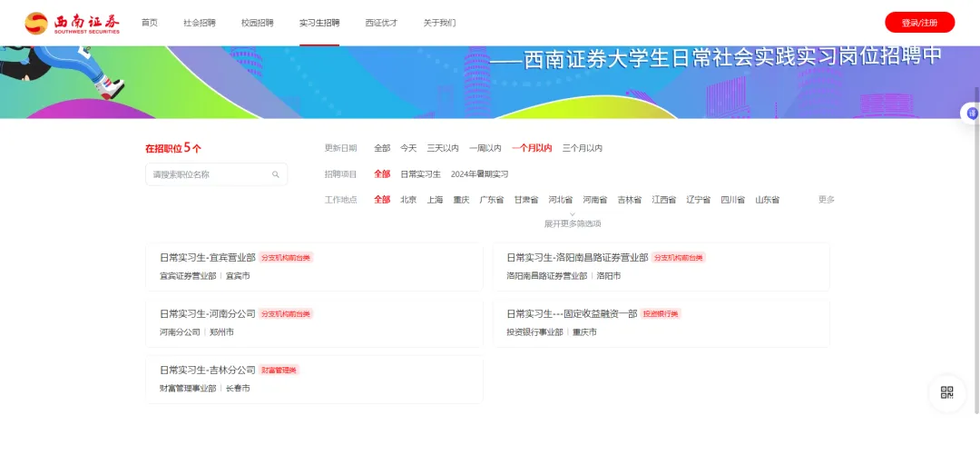The height and width of the screenshot is (455, 980).
Task: Click the blue assistant icon at right edge
Action: (972, 114)
